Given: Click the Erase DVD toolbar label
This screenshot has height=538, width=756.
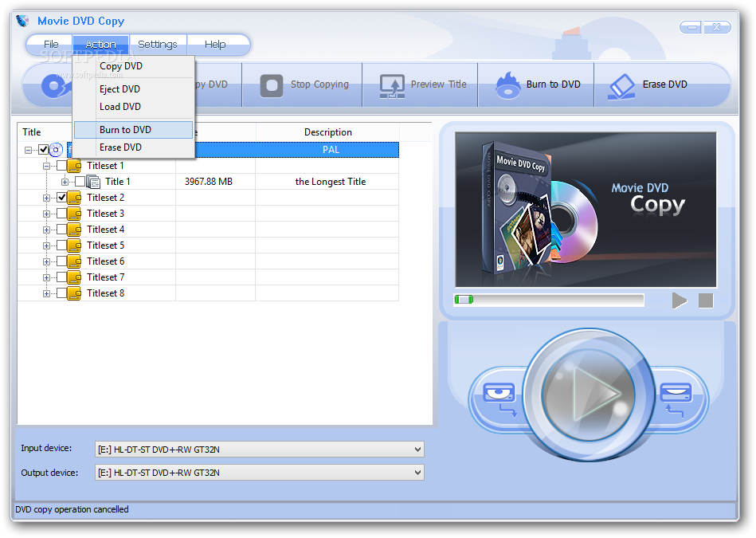Looking at the screenshot, I should point(665,84).
